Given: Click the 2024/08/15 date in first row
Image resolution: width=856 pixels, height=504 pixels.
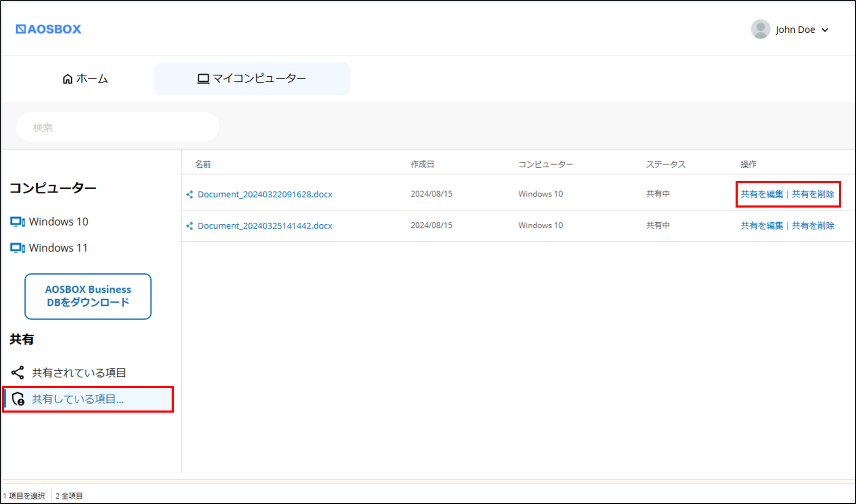Looking at the screenshot, I should (x=431, y=194).
